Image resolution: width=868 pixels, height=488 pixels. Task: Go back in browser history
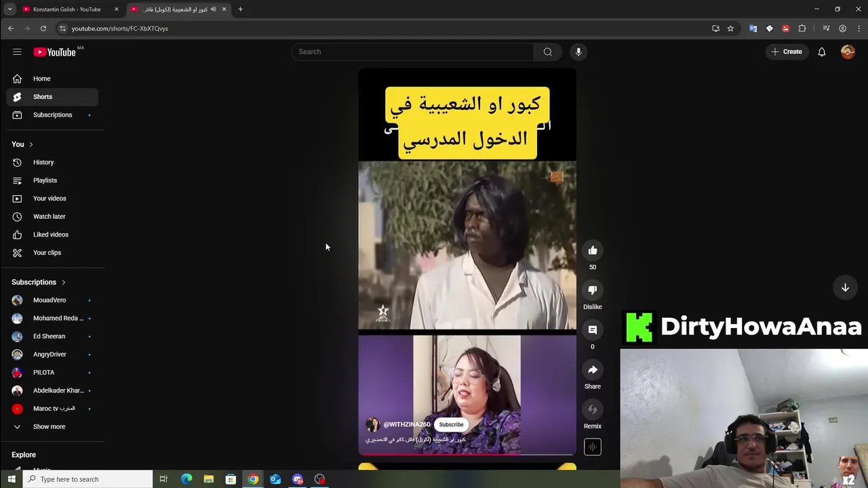point(11,28)
